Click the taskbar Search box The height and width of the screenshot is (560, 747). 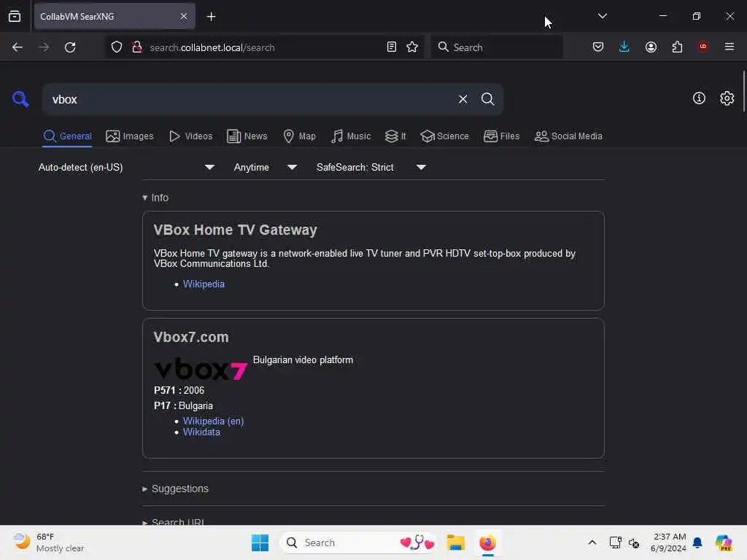(x=358, y=542)
